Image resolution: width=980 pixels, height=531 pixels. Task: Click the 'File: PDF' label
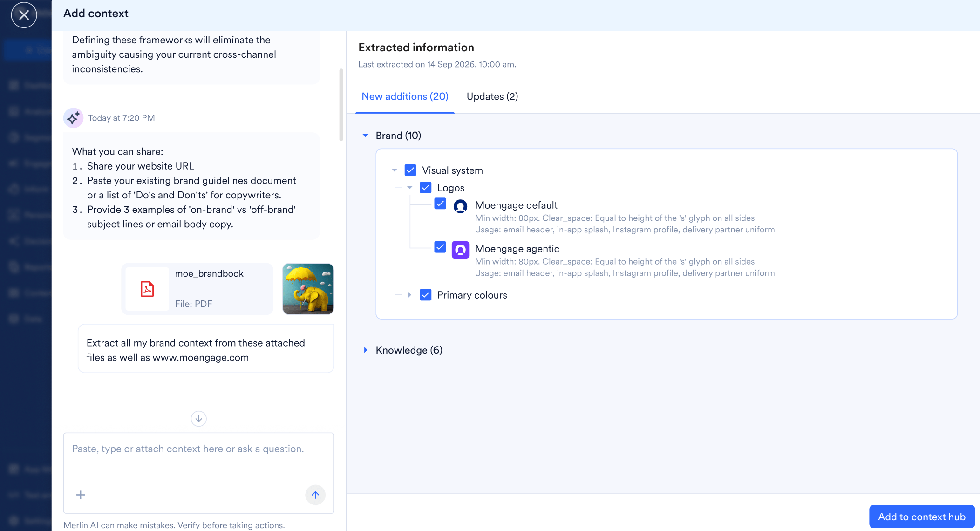[193, 304]
